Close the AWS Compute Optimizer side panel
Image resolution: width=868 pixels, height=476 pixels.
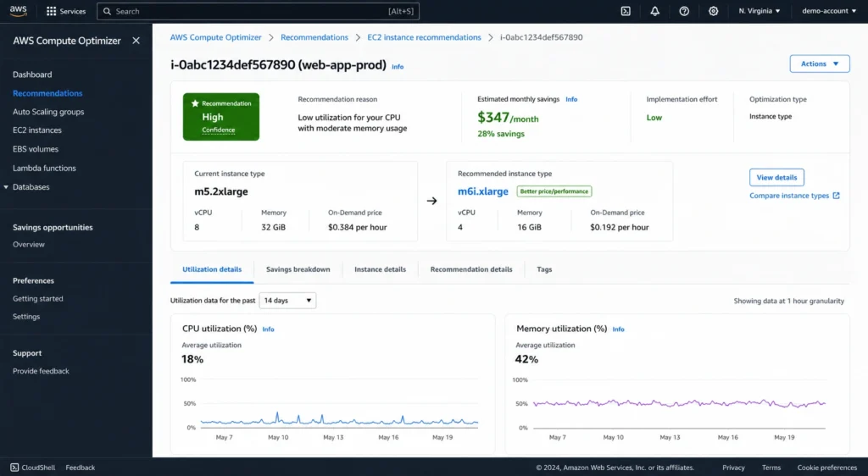coord(136,41)
